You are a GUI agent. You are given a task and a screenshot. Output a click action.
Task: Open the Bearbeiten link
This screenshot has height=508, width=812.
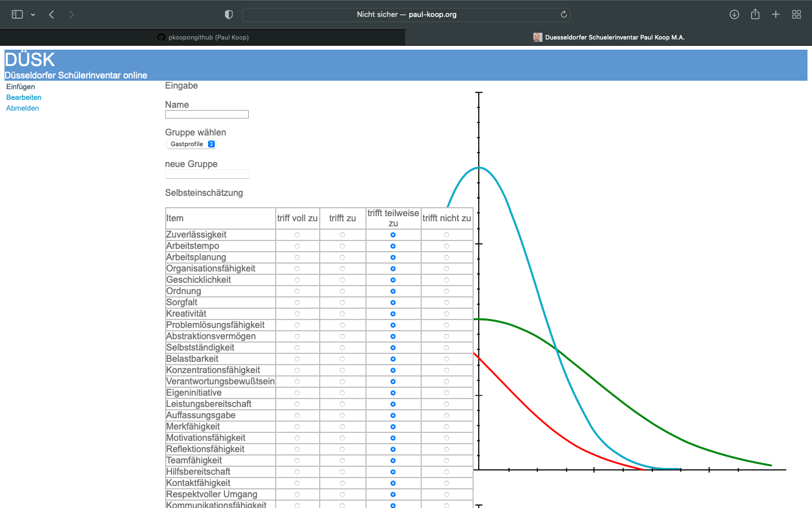(x=24, y=98)
